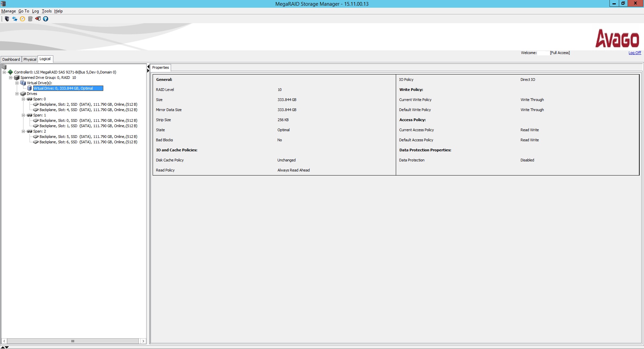The image size is (644, 349).
Task: Click the blue arrows refresh icon
Action: click(15, 19)
